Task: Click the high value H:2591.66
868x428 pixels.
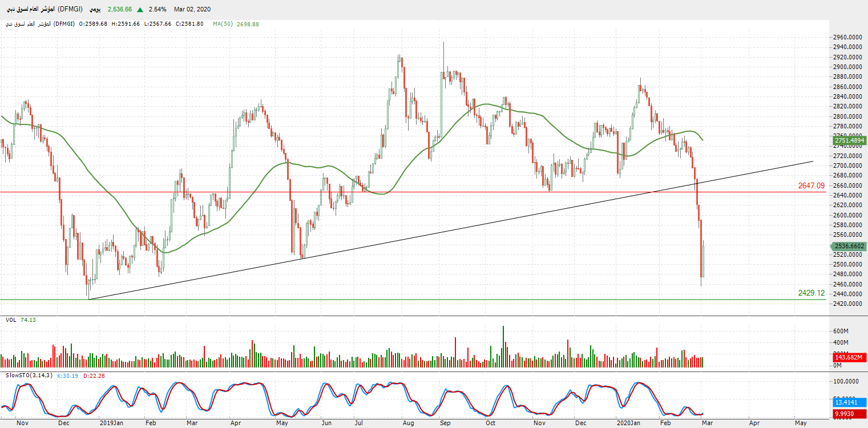Action: [126, 24]
